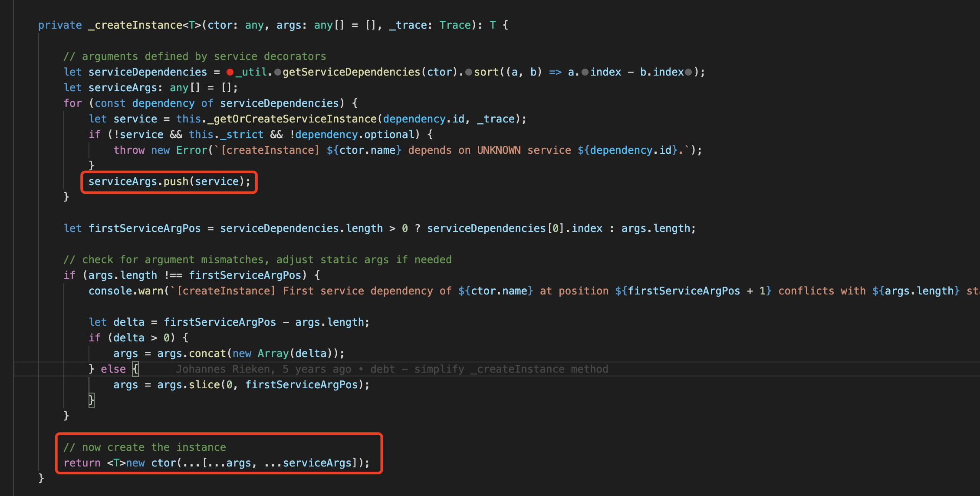Viewport: 980px width, 496px height.
Task: Click the _createInstance method name
Action: [135, 25]
